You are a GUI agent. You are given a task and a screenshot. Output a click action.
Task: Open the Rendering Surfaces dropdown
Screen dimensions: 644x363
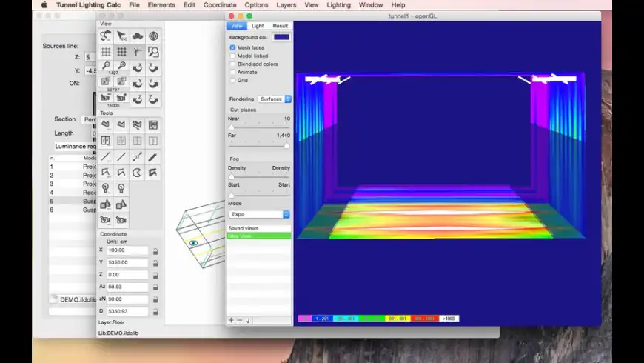coord(275,99)
